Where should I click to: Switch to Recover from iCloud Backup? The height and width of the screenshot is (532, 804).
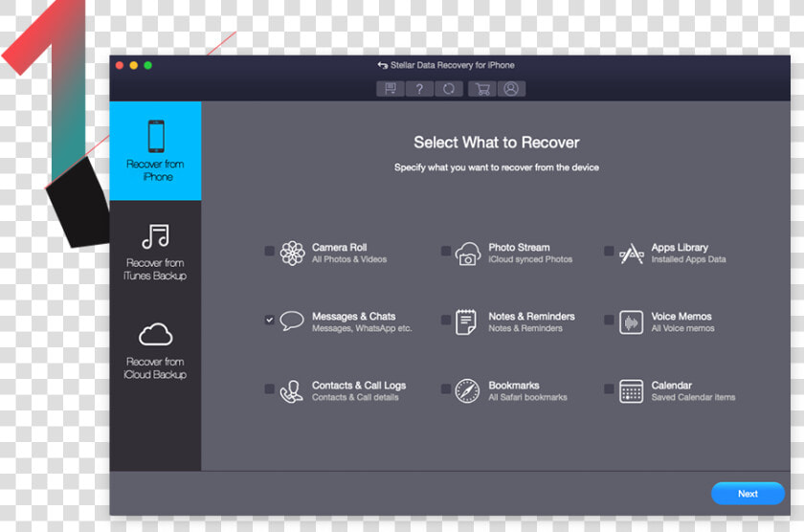point(155,351)
